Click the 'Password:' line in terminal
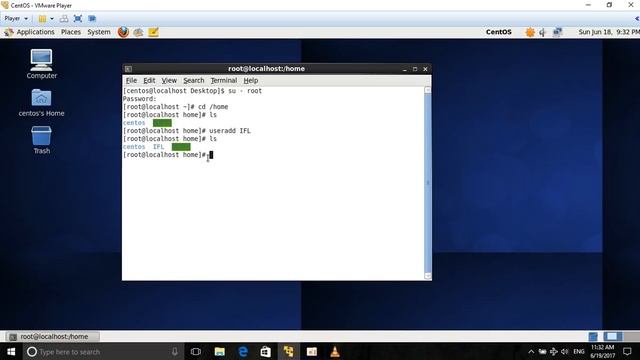 [x=140, y=99]
